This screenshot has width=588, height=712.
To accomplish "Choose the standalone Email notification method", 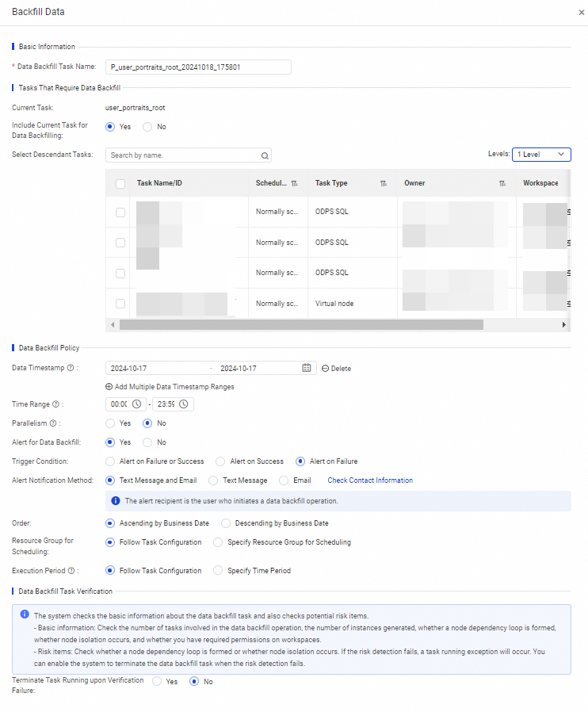I will tap(284, 480).
